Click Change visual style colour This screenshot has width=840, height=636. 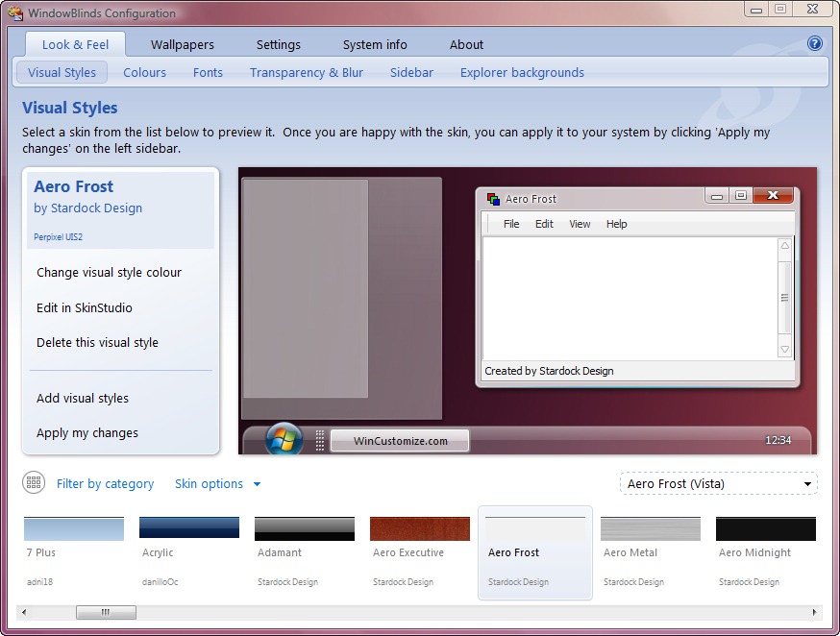pos(109,273)
